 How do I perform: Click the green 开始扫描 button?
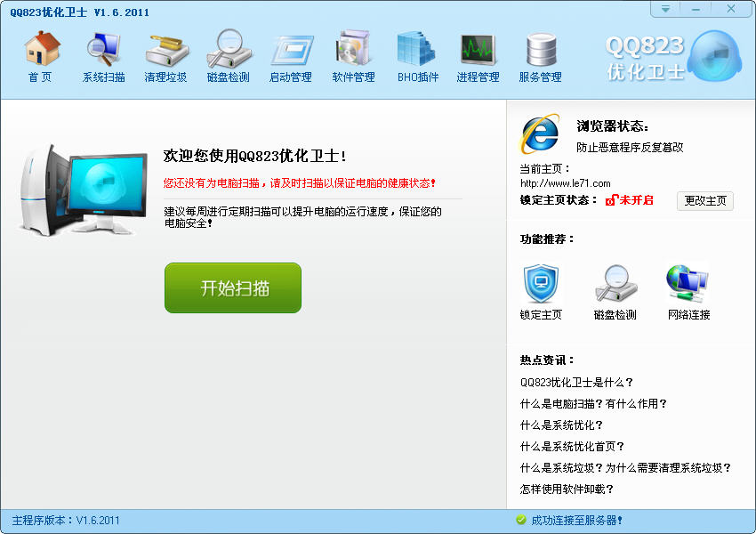click(x=233, y=288)
